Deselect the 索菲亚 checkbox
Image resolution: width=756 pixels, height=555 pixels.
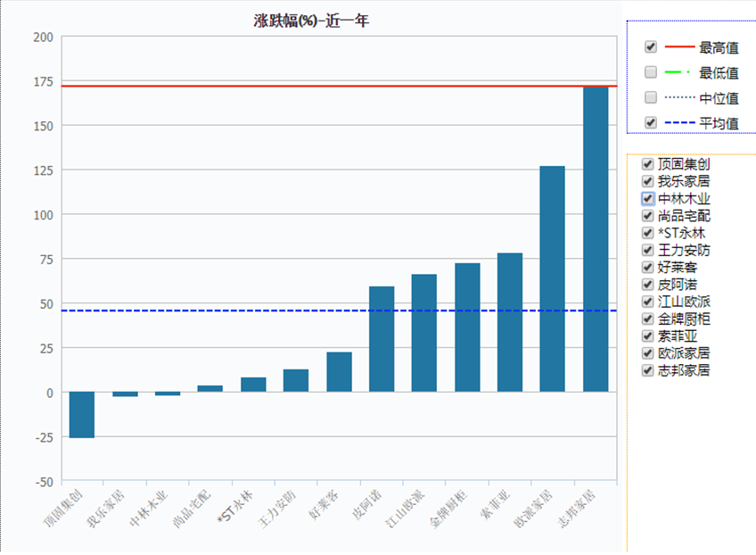648,335
